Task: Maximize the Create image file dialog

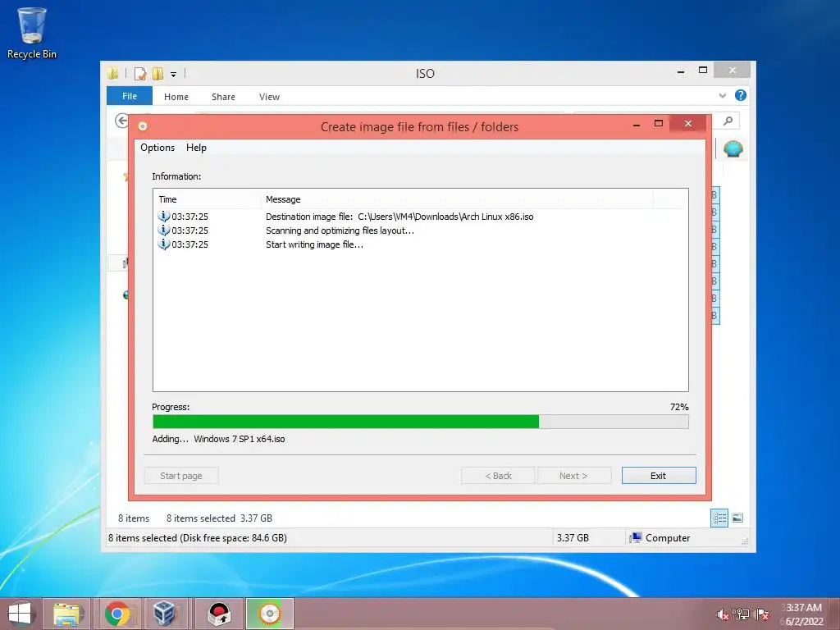Action: pyautogui.click(x=659, y=124)
